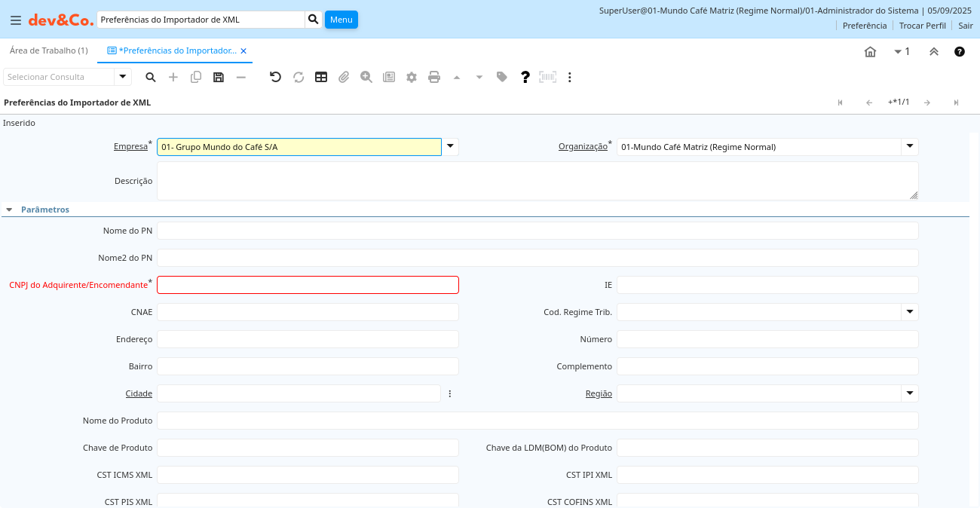Open the toolbar's three-dot more options menu
This screenshot has height=508, width=980.
point(570,77)
